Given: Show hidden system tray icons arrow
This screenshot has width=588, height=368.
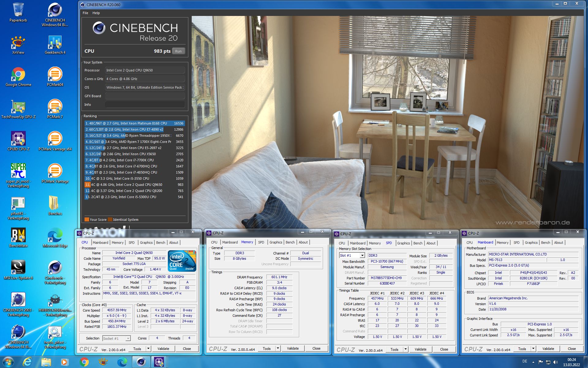Looking at the screenshot, I should [x=533, y=362].
